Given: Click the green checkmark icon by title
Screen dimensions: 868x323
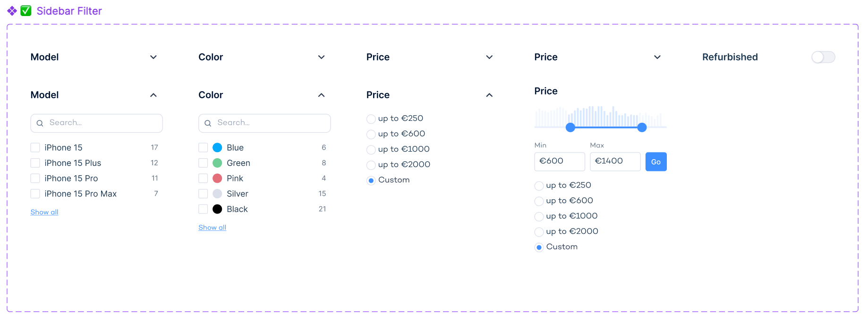Looking at the screenshot, I should [26, 11].
